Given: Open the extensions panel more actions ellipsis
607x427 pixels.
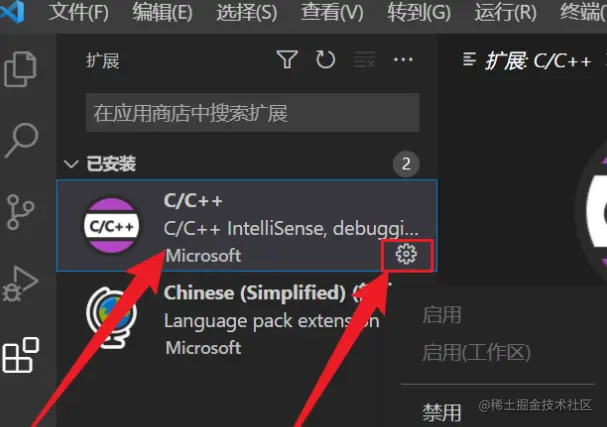Looking at the screenshot, I should (403, 60).
